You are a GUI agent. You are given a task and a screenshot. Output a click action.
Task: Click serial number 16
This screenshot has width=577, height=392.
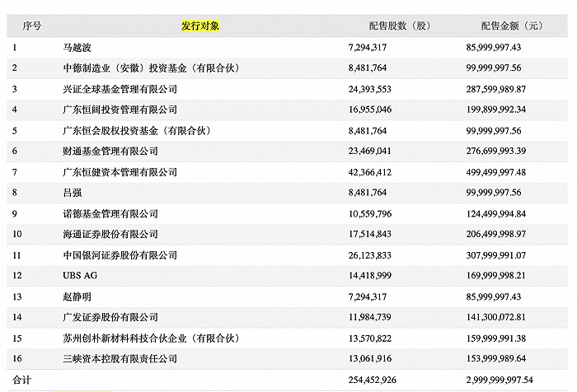[17, 359]
